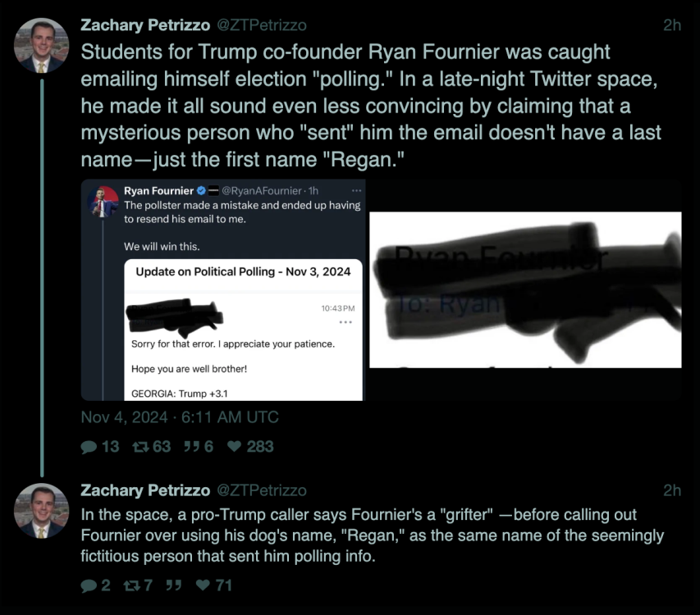Like the second tweet with 71 likes
Screen dimensions: 700x615
coord(202,585)
